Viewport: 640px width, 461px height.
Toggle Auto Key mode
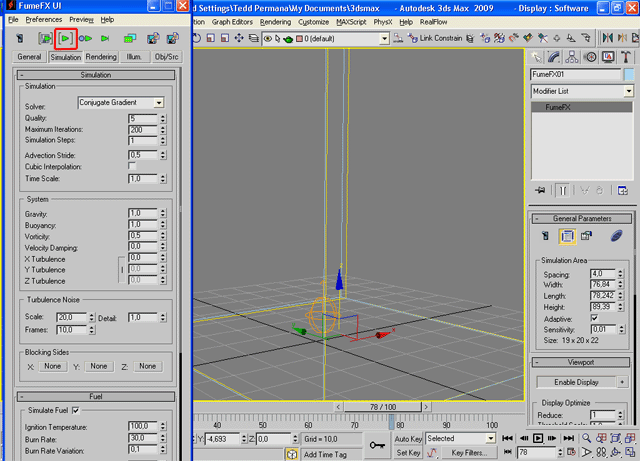click(x=407, y=439)
